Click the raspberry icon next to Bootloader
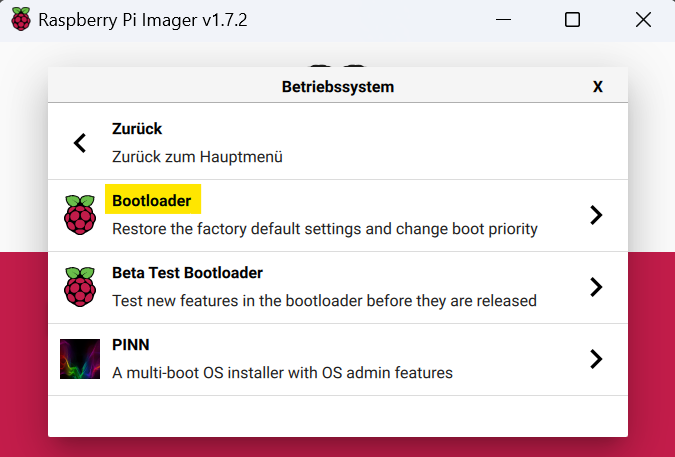This screenshot has width=675, height=457. tap(80, 215)
